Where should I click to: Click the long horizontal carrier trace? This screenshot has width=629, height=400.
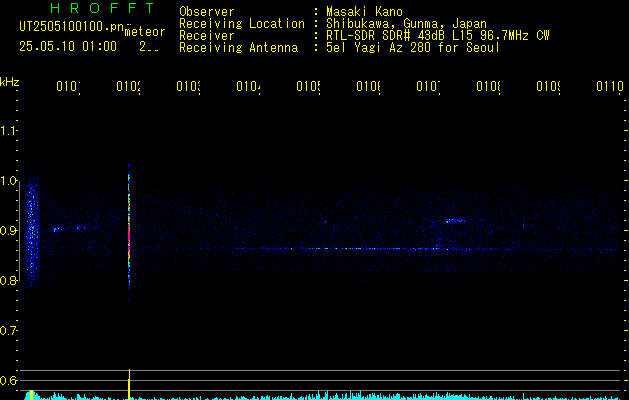click(x=361, y=249)
